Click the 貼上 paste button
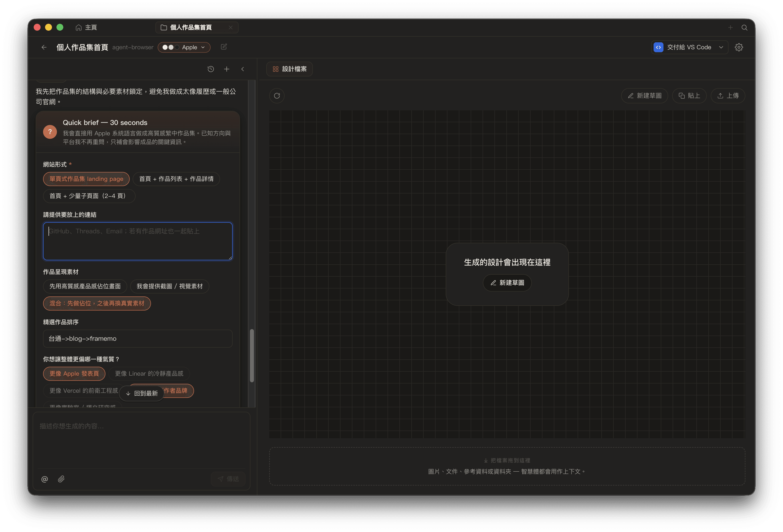The width and height of the screenshot is (783, 532). [689, 96]
